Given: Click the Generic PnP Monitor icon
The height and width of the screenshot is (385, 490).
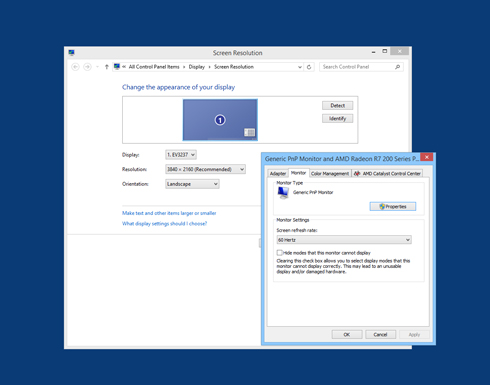Looking at the screenshot, I should (x=283, y=193).
